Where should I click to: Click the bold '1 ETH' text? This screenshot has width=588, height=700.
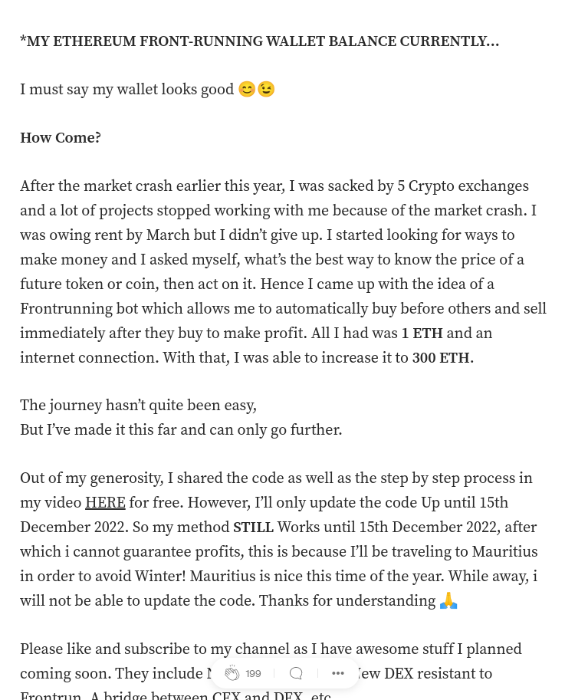[422, 333]
